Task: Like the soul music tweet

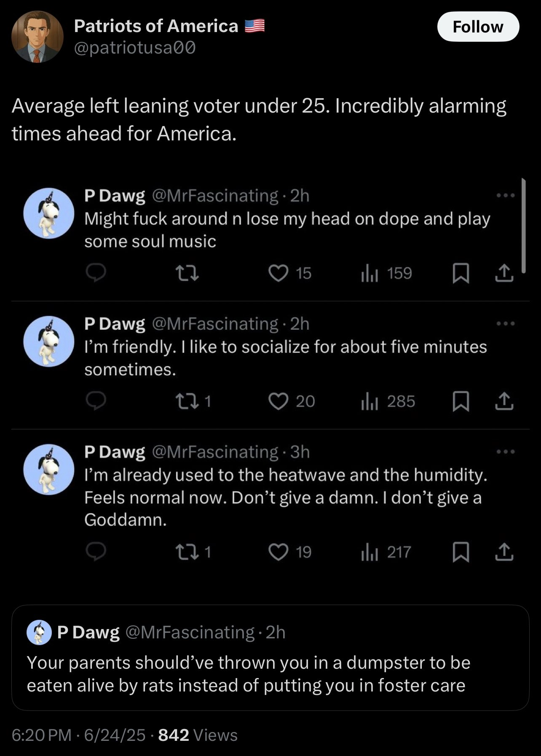Action: click(279, 273)
